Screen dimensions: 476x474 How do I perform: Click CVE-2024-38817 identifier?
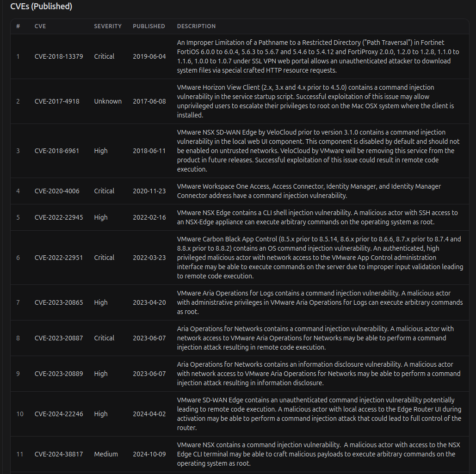tap(59, 454)
